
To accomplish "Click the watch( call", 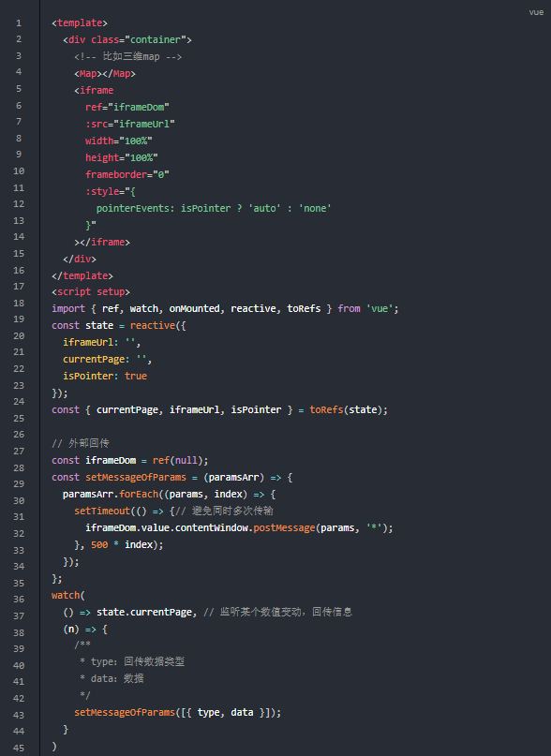I will point(68,596).
